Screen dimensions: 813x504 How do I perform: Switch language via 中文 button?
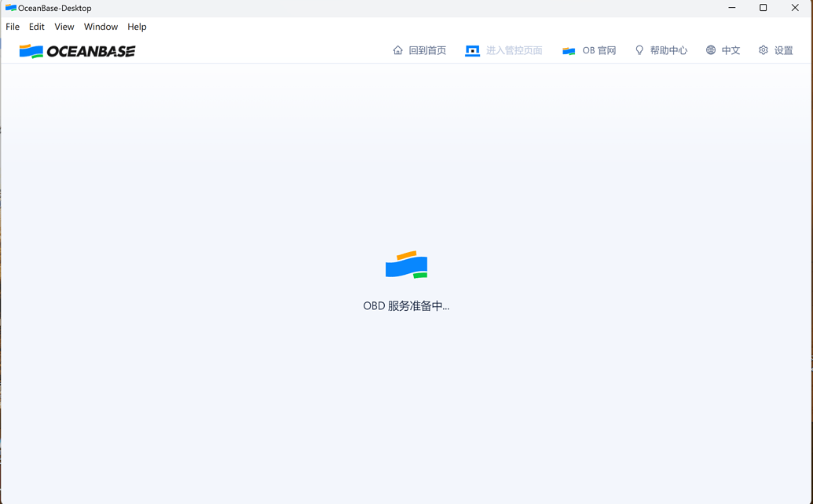point(731,49)
